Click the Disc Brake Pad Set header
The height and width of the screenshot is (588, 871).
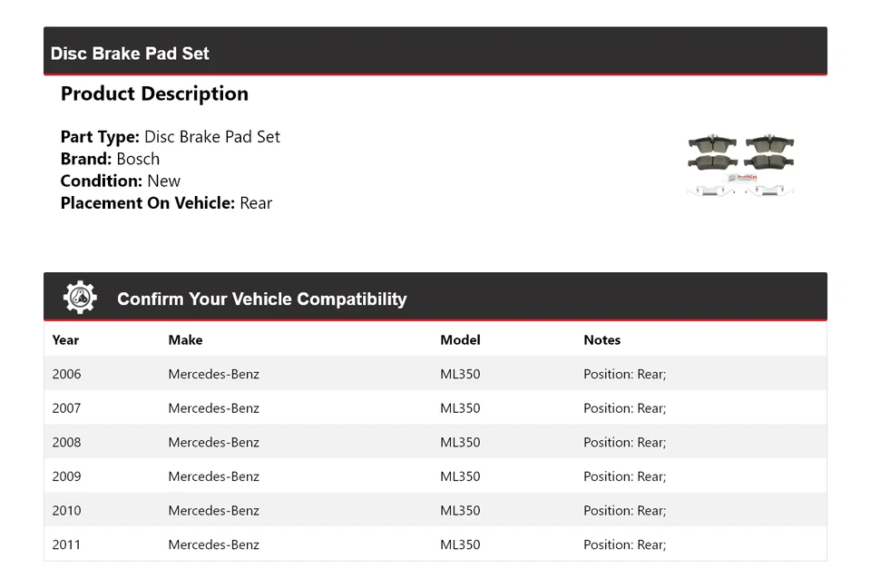tap(130, 54)
